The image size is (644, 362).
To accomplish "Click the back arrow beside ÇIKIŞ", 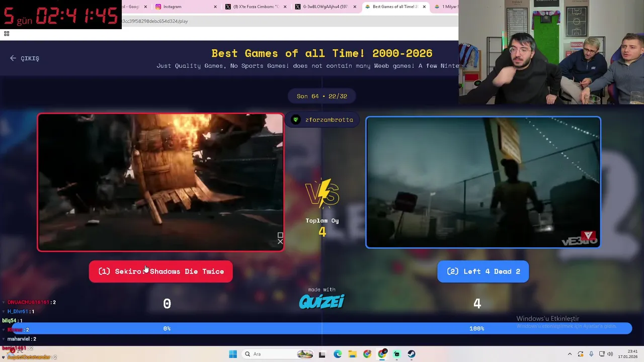I will [13, 58].
